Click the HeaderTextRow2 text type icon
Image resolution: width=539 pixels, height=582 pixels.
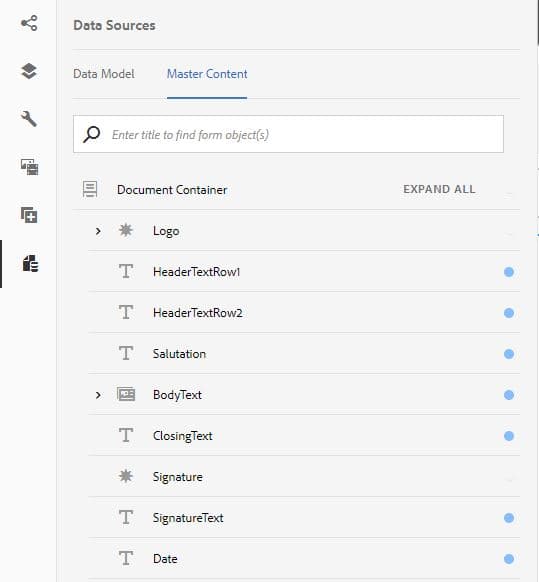(x=126, y=312)
